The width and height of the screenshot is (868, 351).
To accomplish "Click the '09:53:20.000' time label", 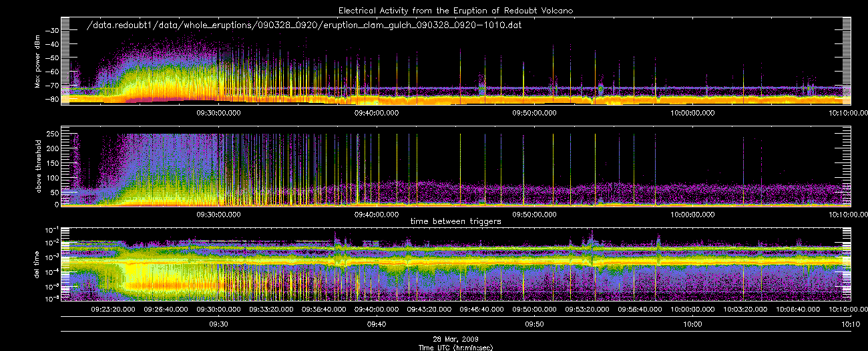I will [588, 310].
